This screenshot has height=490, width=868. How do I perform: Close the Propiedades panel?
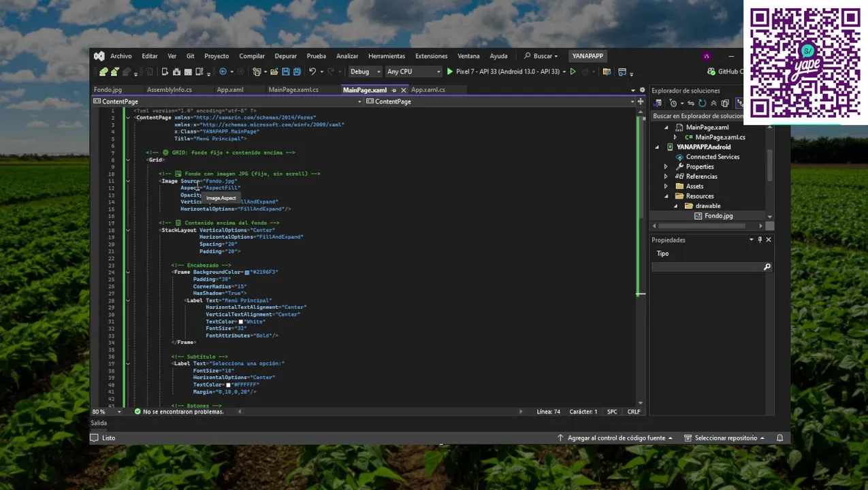coord(769,240)
